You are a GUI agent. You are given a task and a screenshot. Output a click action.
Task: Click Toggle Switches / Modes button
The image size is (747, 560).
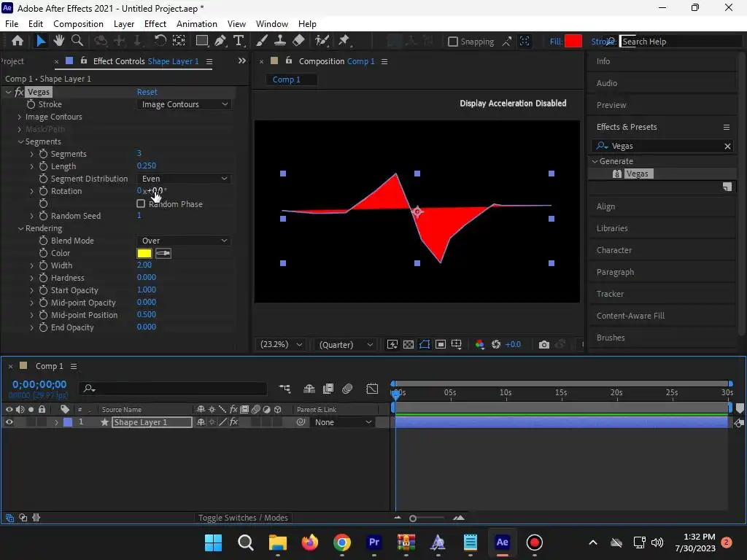point(243,518)
